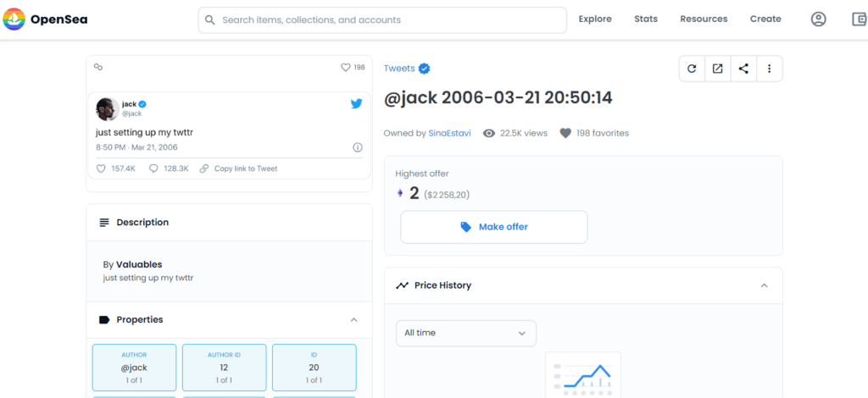This screenshot has height=398, width=868.
Task: Click the Ethereum icon by highest offer
Action: (x=400, y=193)
